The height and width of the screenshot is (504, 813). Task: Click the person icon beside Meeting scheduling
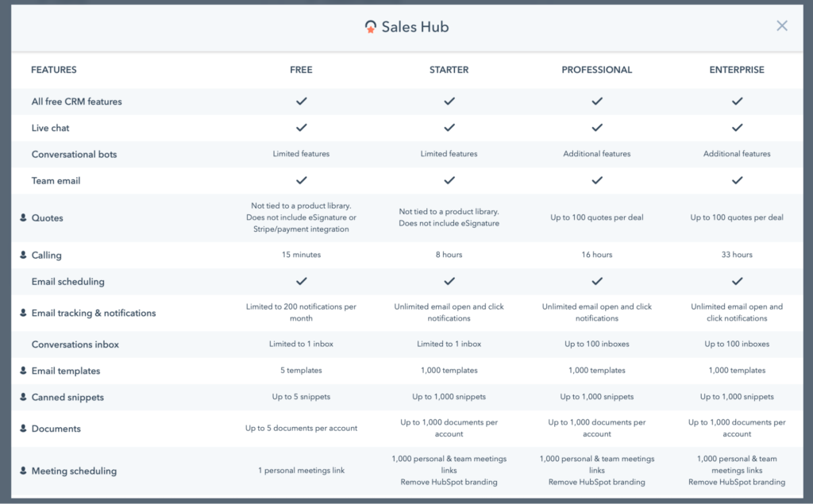click(x=23, y=471)
